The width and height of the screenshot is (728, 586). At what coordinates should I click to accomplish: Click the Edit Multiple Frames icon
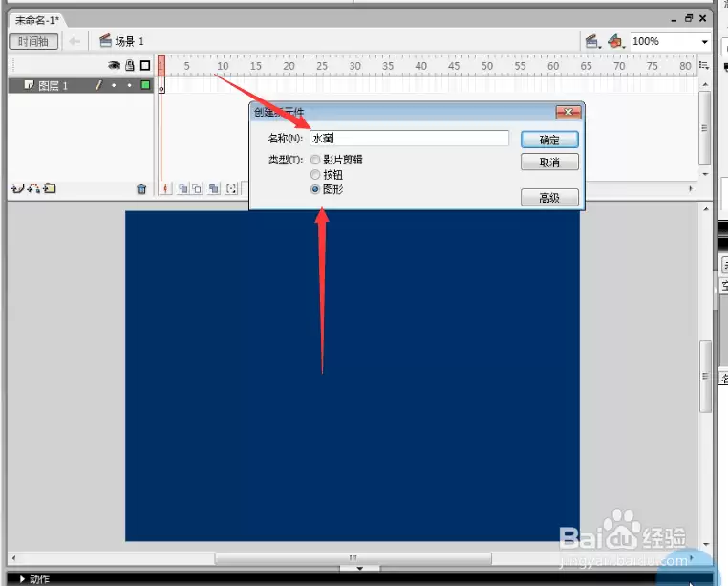point(214,188)
